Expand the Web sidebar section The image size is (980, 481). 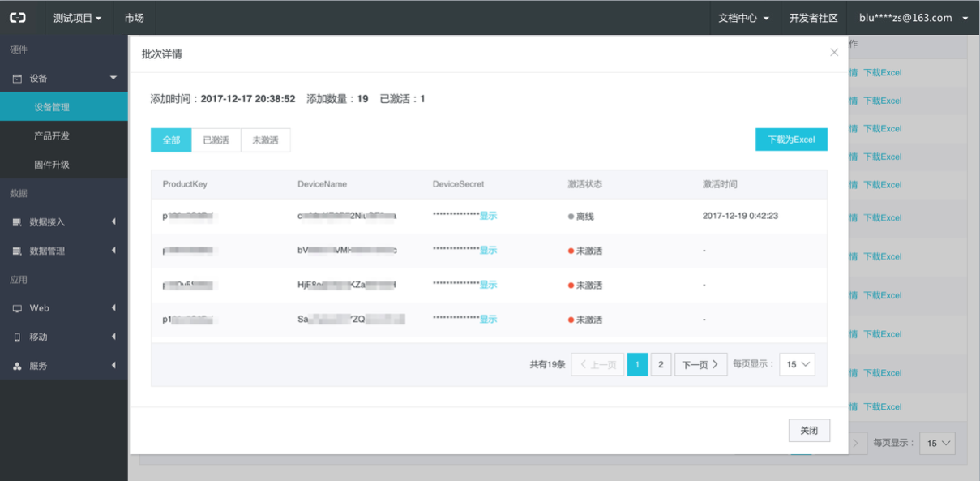click(x=113, y=308)
